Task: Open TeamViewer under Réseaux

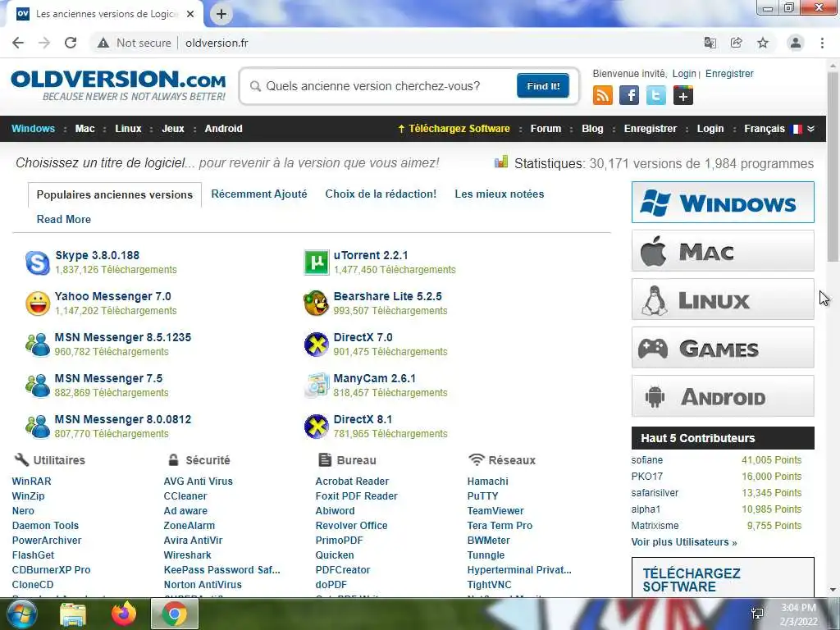Action: [x=495, y=510]
